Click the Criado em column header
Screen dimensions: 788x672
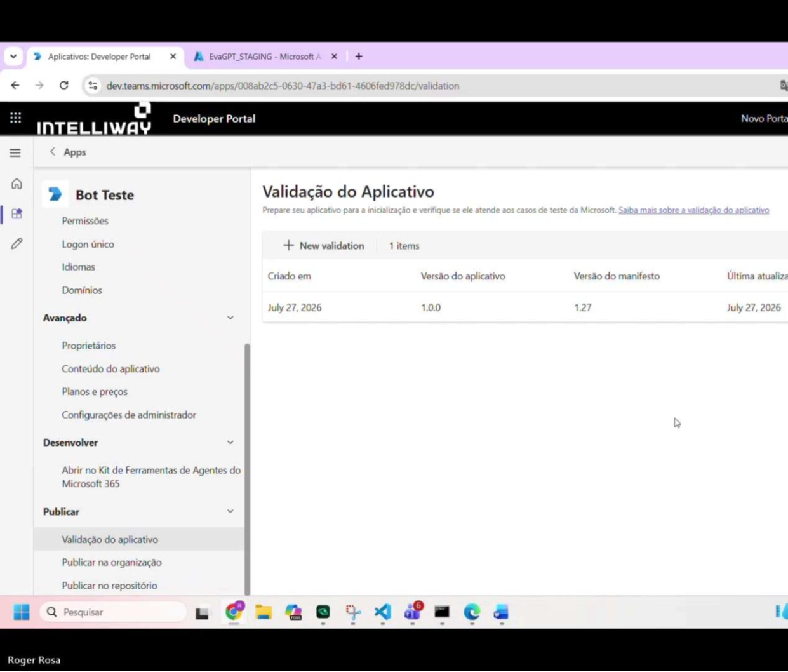coord(290,276)
